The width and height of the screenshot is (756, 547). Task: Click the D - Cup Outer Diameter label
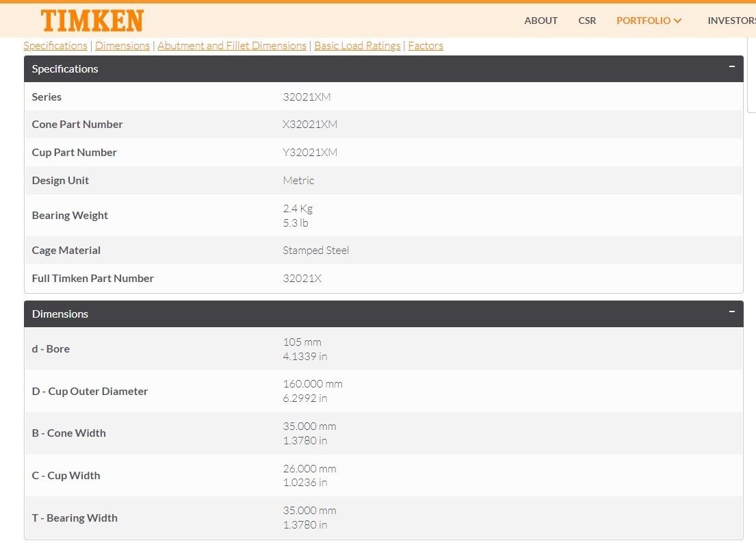click(x=90, y=391)
